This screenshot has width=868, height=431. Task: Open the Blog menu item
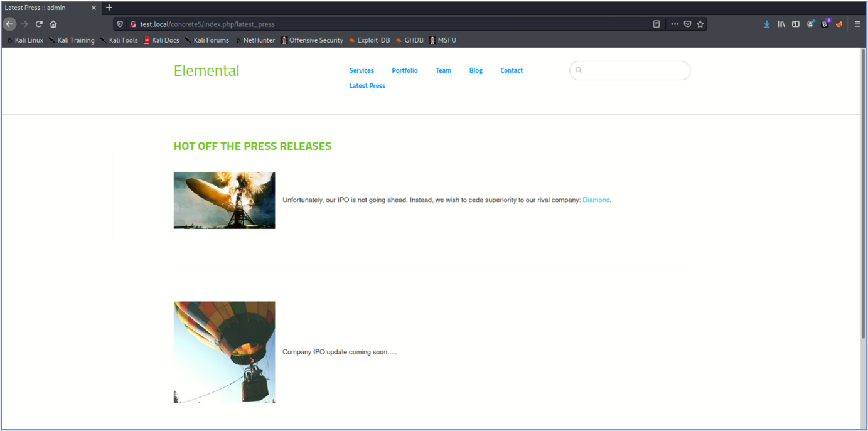pyautogui.click(x=476, y=70)
